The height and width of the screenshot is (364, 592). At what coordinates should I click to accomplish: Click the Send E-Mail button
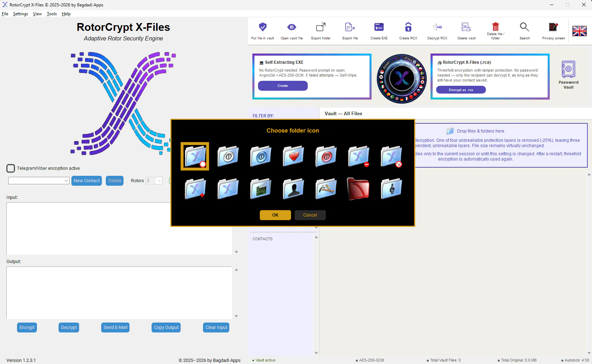[115, 327]
